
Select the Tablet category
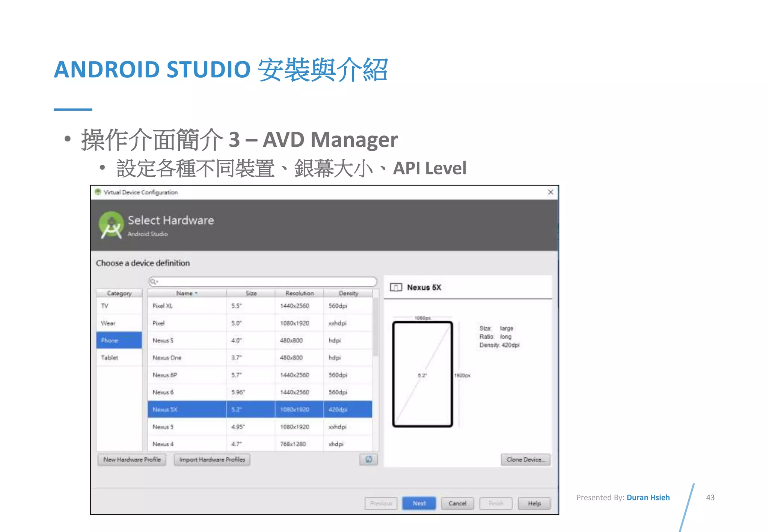[x=119, y=358]
